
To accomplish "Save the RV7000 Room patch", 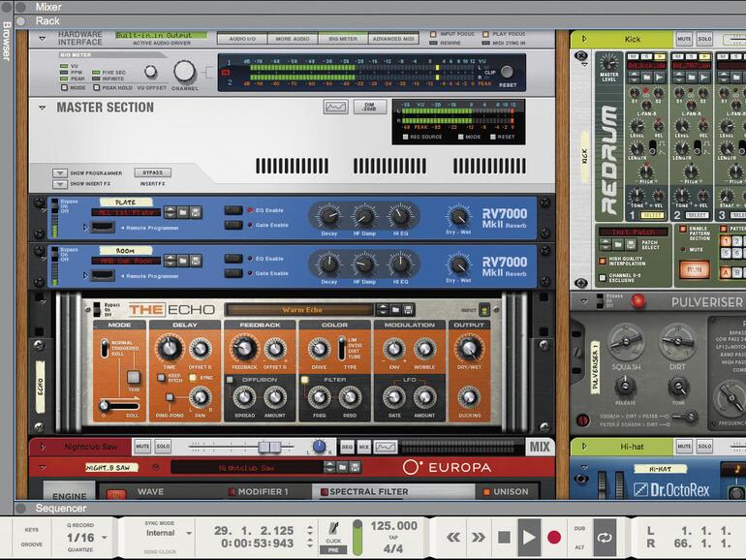I will tap(195, 261).
